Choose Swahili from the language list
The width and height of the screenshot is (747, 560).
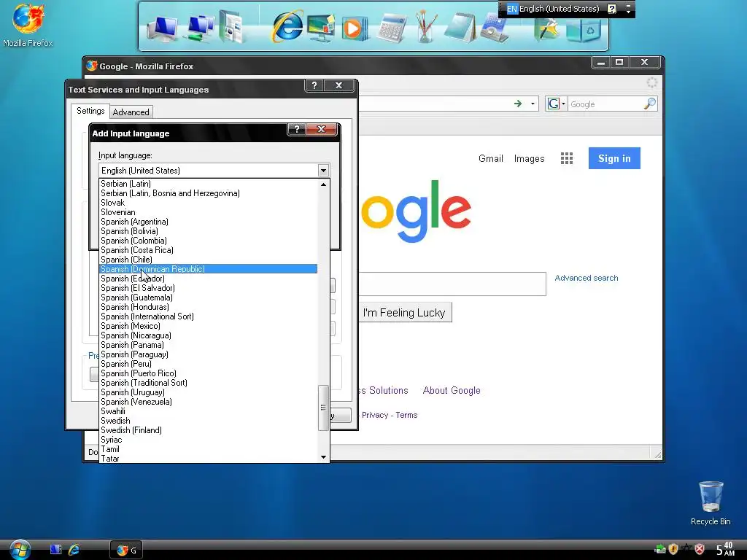coord(208,411)
